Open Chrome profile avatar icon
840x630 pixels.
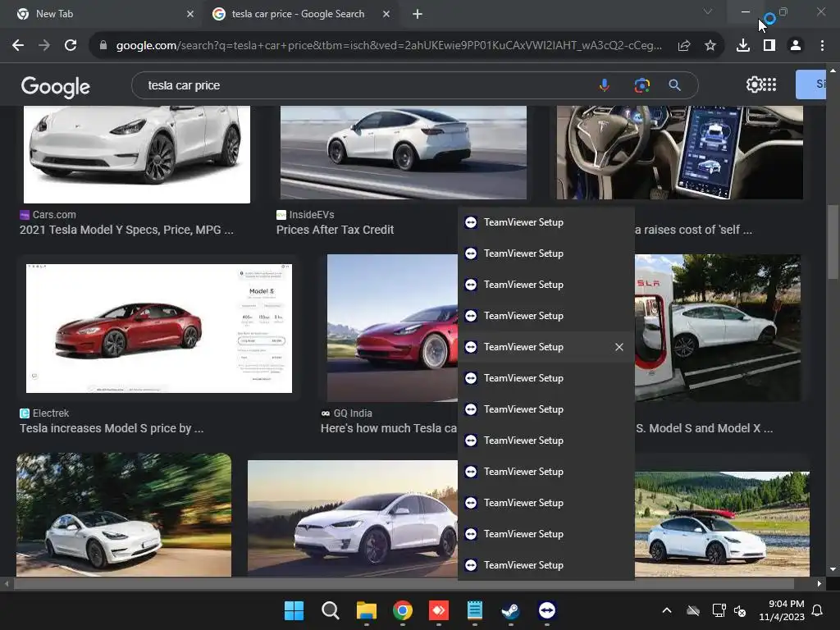[796, 46]
